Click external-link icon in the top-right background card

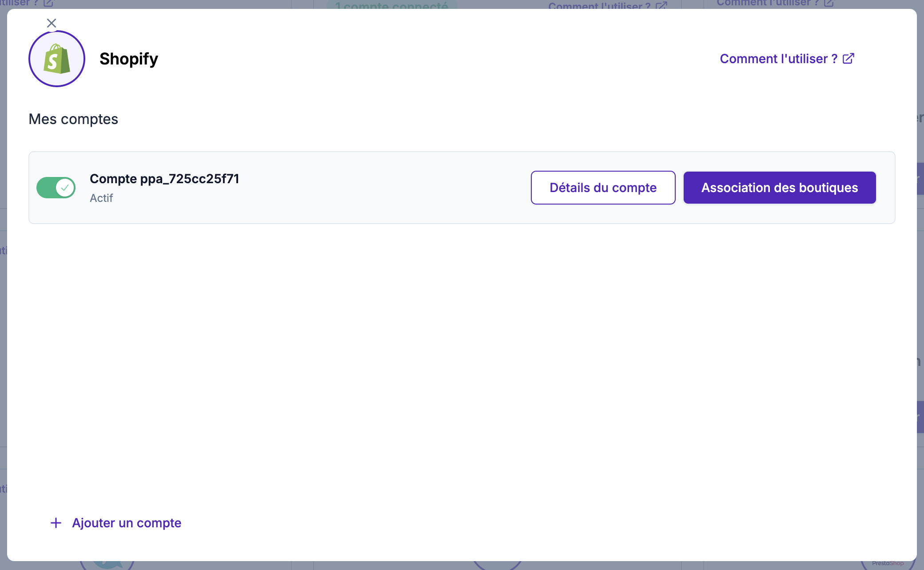click(829, 3)
